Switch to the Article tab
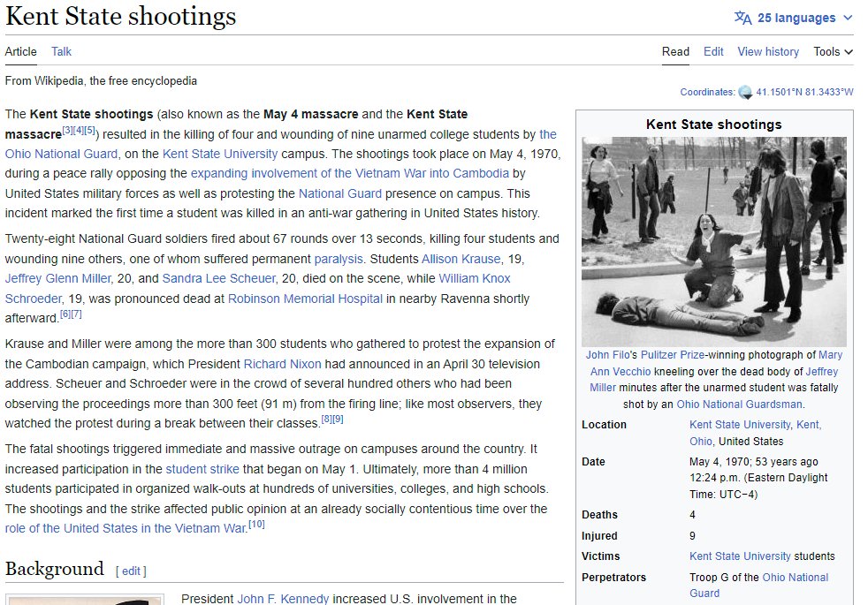The height and width of the screenshot is (605, 868). point(21,51)
